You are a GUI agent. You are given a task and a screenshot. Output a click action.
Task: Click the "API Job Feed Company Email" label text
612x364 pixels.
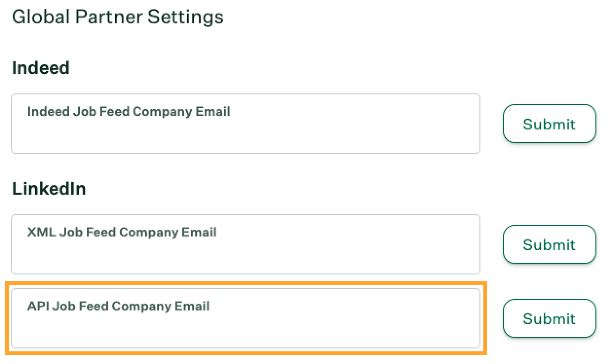118,306
